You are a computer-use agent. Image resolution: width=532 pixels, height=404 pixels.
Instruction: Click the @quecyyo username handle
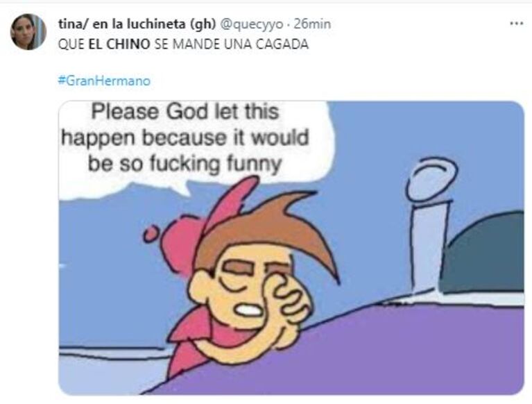point(251,24)
